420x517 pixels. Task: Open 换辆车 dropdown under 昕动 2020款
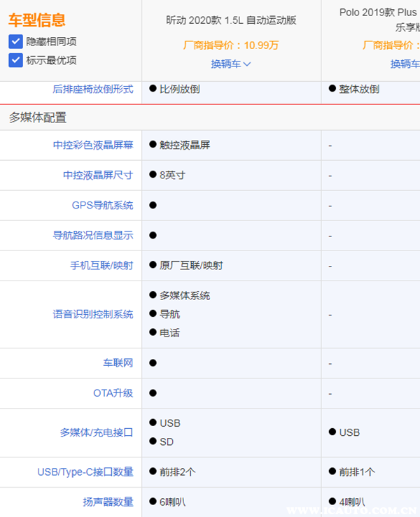(x=231, y=64)
